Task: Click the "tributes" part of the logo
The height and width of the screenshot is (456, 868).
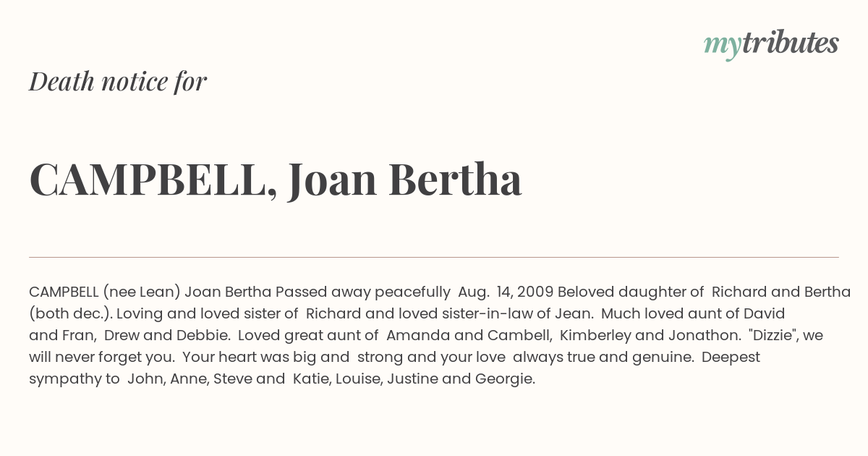Action: click(790, 43)
